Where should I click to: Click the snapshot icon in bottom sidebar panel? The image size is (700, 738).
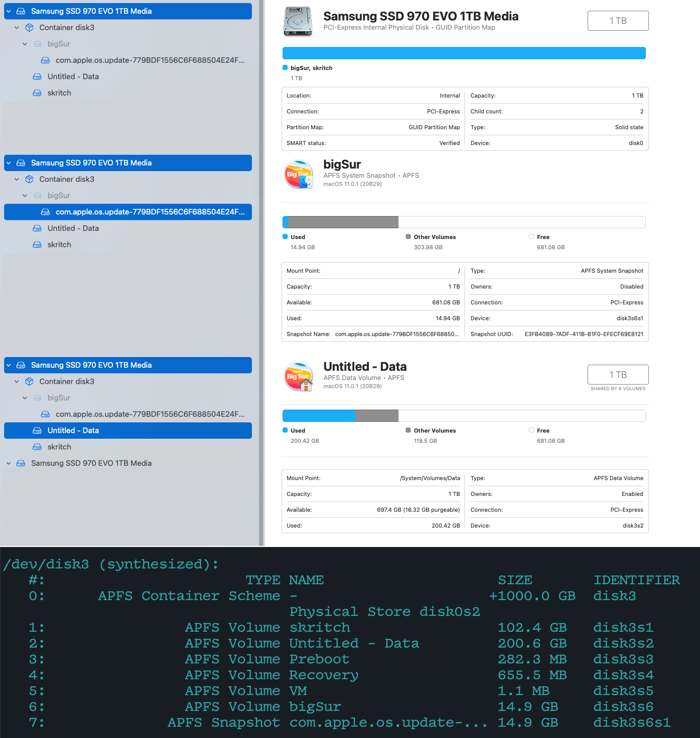tap(45, 414)
